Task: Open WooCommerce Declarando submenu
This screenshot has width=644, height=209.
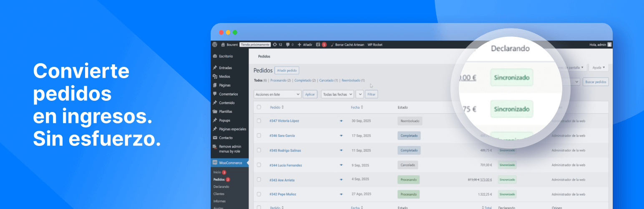Action: tap(221, 187)
